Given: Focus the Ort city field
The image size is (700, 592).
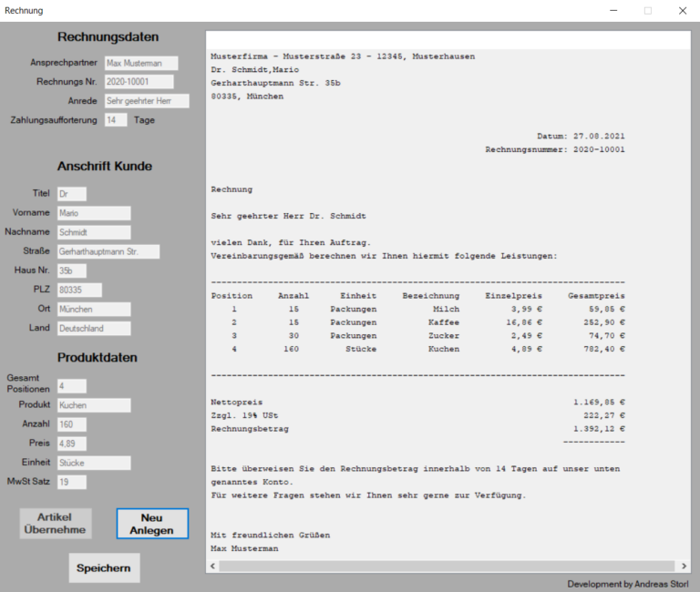Looking at the screenshot, I should (94, 309).
